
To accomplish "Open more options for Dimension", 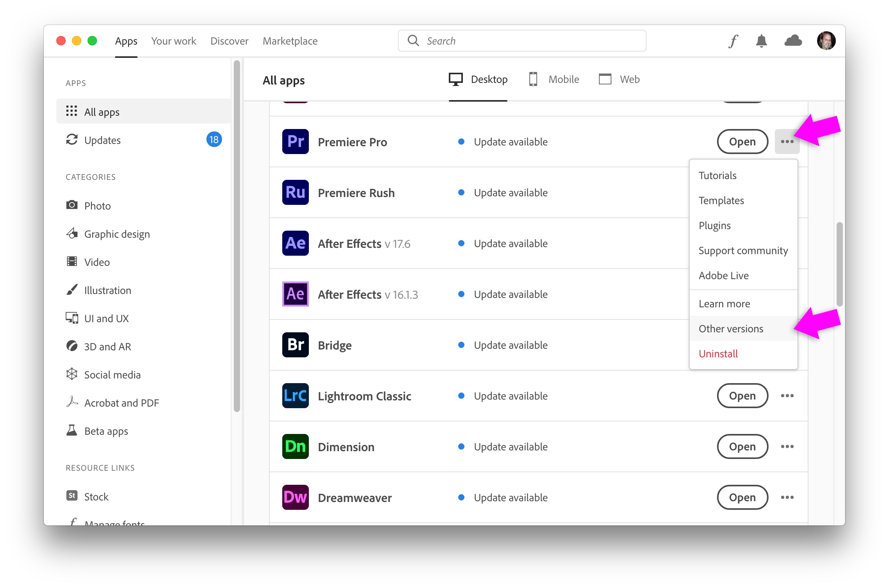I will coord(787,446).
